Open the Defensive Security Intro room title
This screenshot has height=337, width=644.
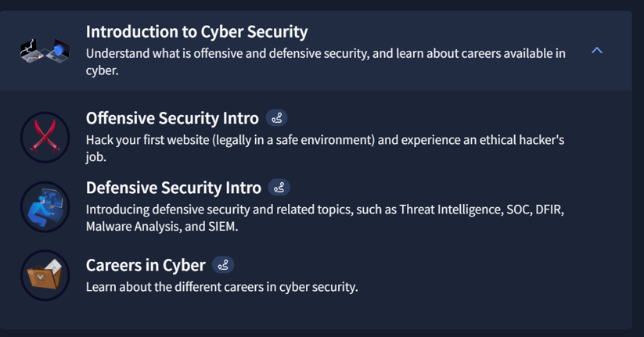174,188
